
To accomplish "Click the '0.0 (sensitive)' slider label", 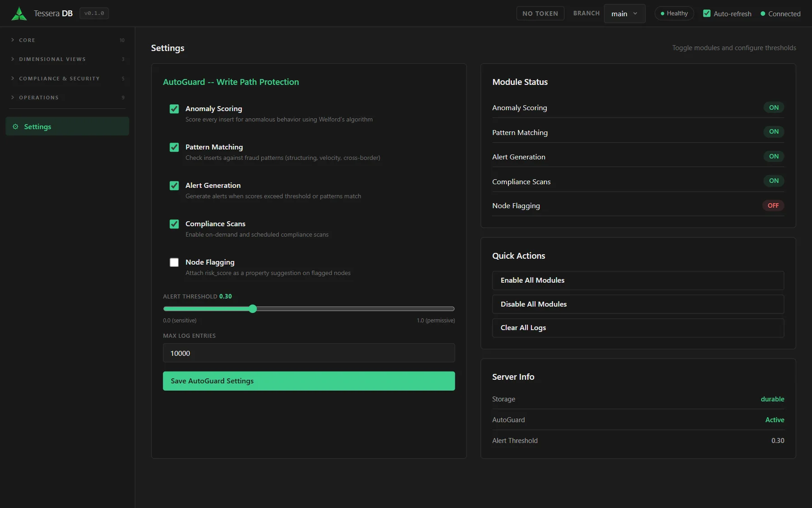I will point(180,321).
